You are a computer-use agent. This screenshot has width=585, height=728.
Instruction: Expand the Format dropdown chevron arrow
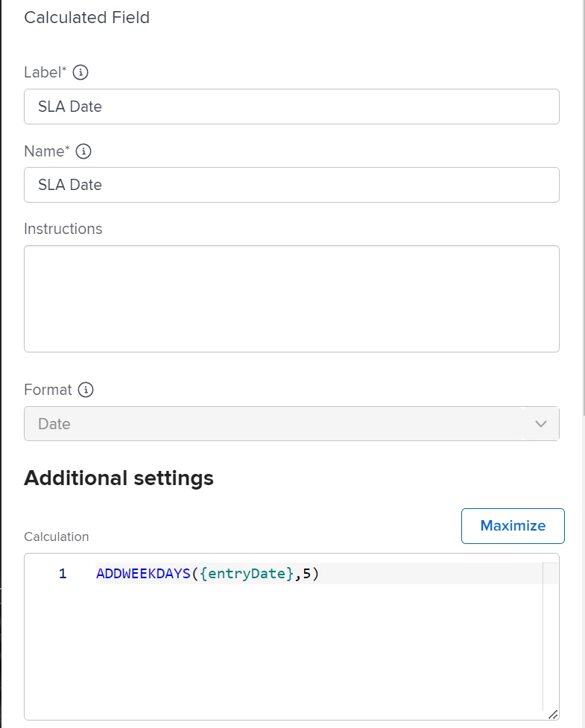541,424
